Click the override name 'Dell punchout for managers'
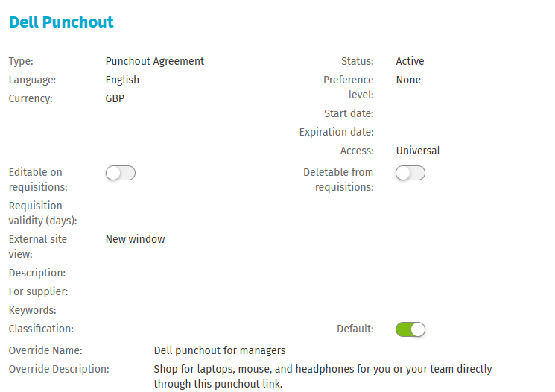The width and height of the screenshot is (555, 392). [220, 350]
